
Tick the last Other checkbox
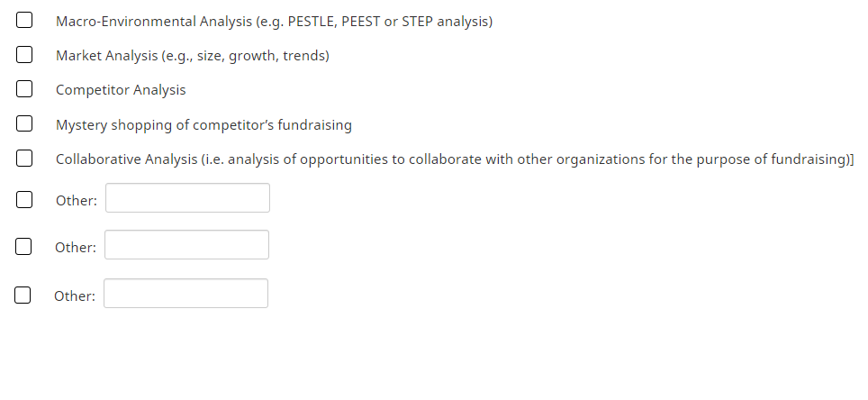(23, 295)
